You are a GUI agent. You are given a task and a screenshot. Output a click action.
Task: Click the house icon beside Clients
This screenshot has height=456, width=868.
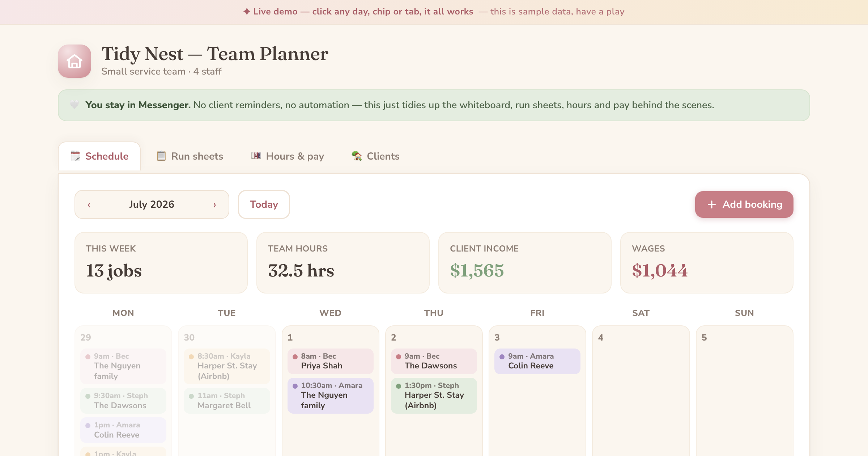coord(357,156)
